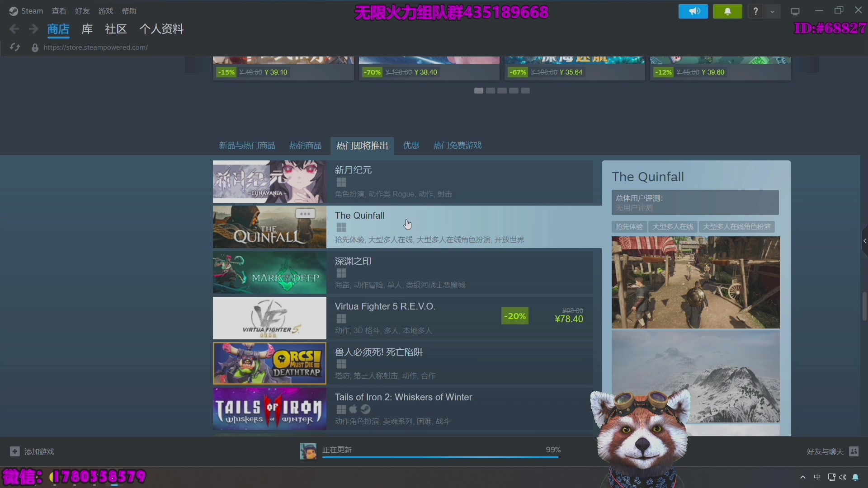Click Windows icon under 新月纪元
This screenshot has height=488, width=868.
point(341,182)
